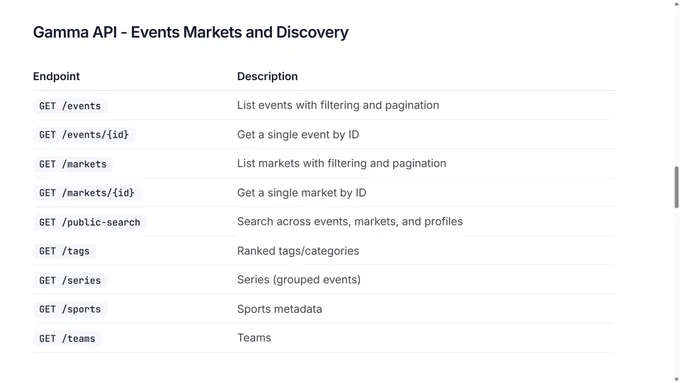Screen dimensions: 680x383
Task: Click the Description column header
Action: 268,76
